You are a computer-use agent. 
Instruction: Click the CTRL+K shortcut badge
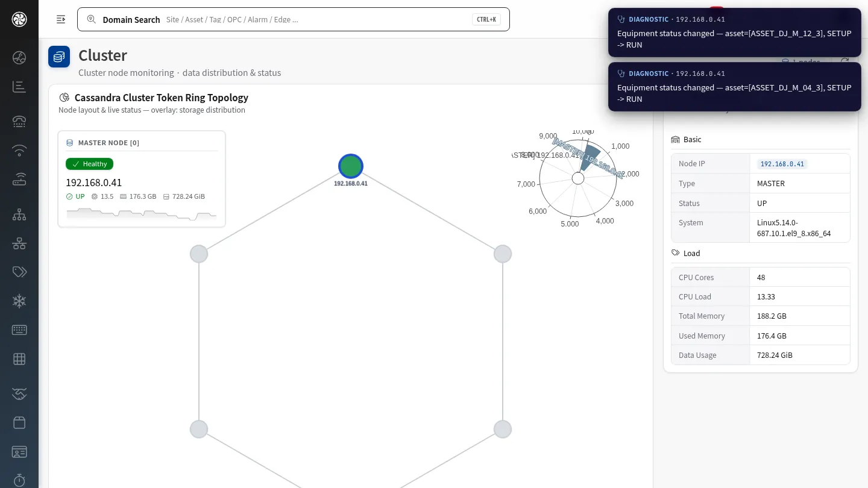pyautogui.click(x=486, y=19)
